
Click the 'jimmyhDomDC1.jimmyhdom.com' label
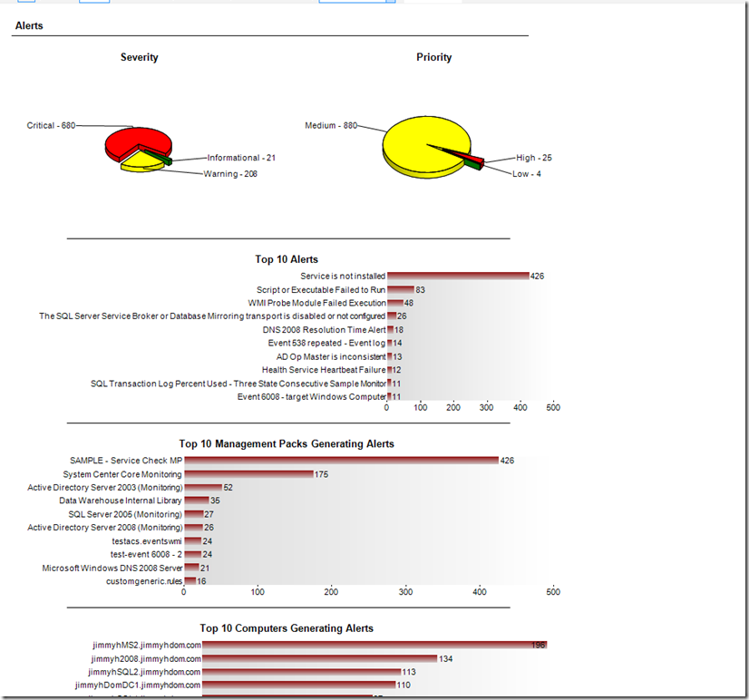138,685
